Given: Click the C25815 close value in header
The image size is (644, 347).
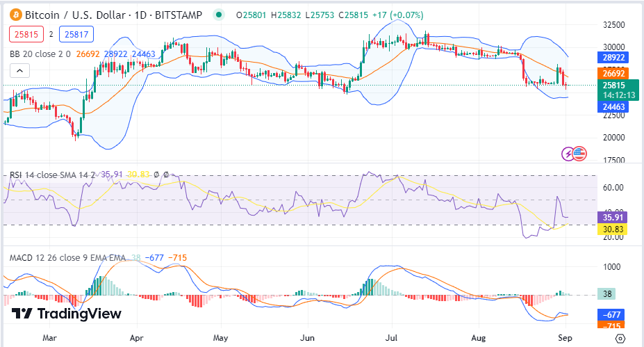Looking at the screenshot, I should (353, 15).
